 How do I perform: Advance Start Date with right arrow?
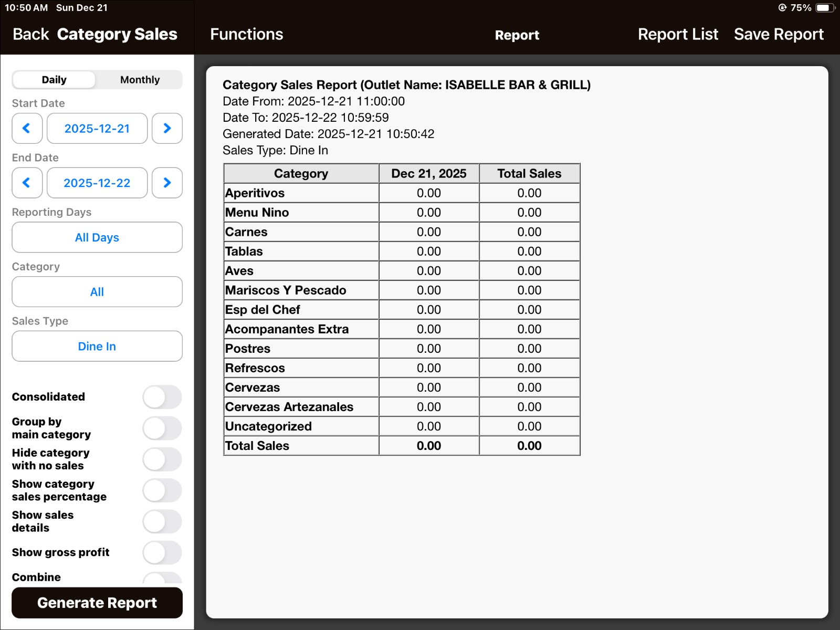coord(167,129)
